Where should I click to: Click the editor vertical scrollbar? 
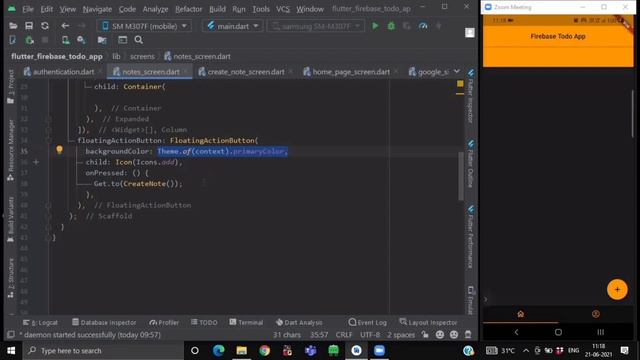pos(460,176)
